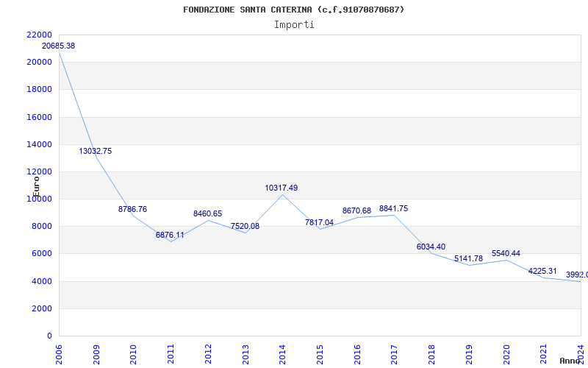Image resolution: width=588 pixels, height=368 pixels.
Task: Click the 6034.40 data label
Action: (431, 247)
